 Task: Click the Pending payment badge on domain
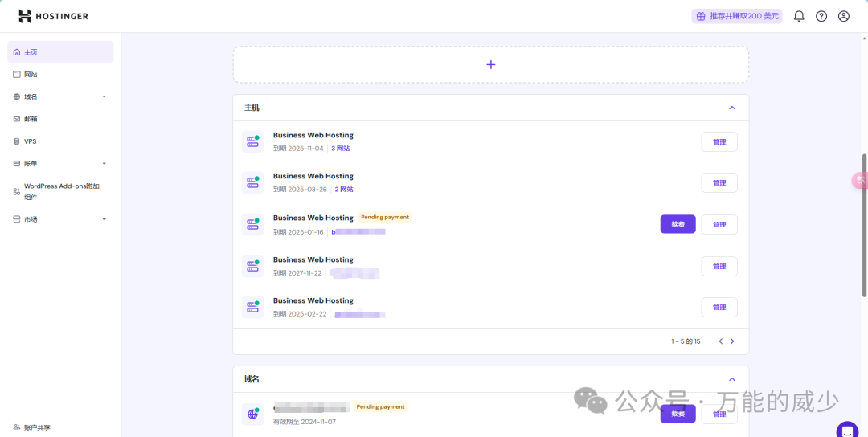coord(380,406)
